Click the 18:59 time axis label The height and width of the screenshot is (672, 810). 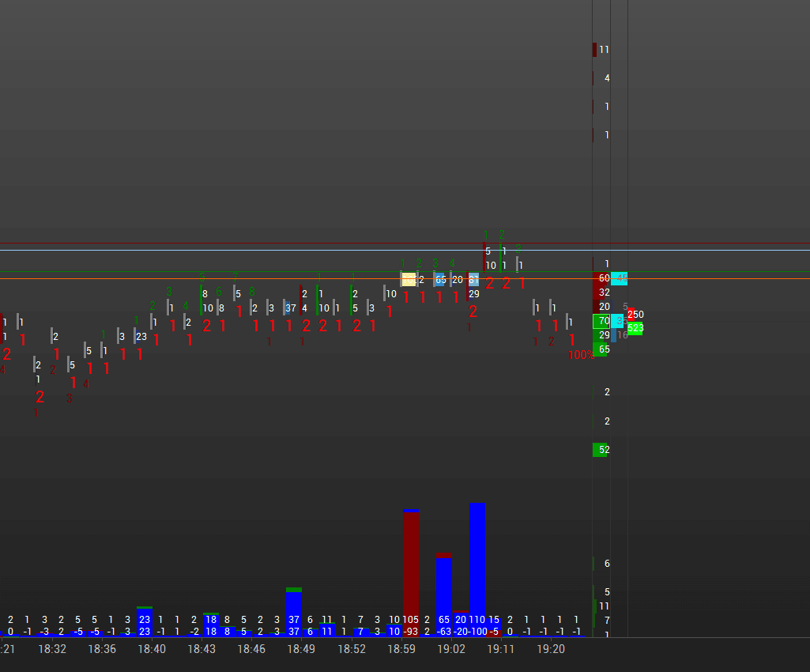[401, 649]
